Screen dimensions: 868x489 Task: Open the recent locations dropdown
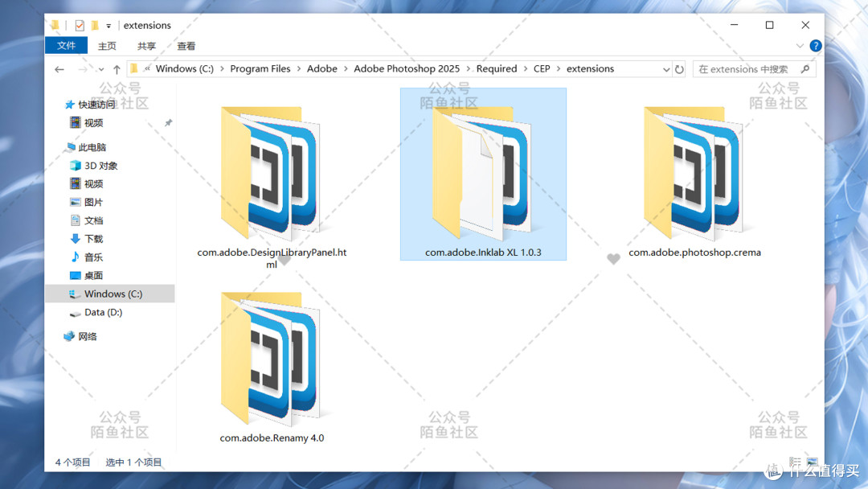coord(100,69)
